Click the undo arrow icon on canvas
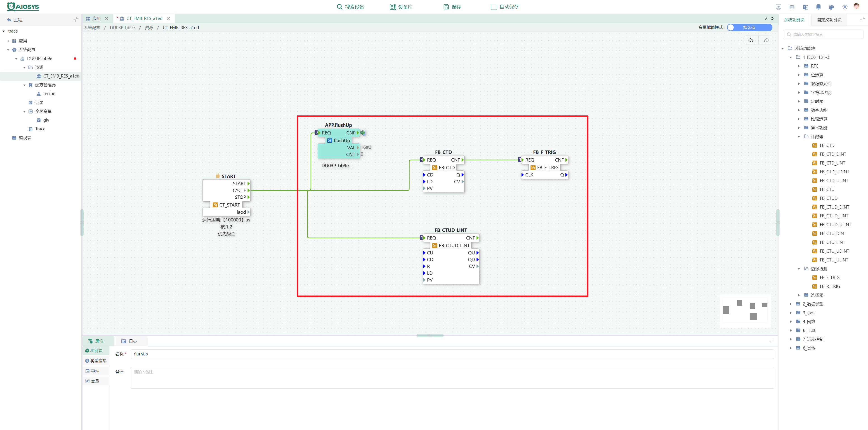Screen dimensions: 868x430 coord(751,40)
